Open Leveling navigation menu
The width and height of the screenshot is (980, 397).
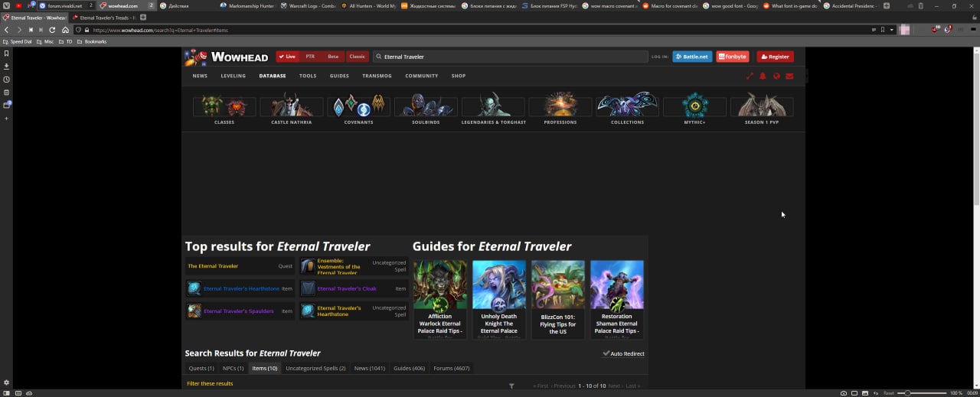tap(234, 76)
